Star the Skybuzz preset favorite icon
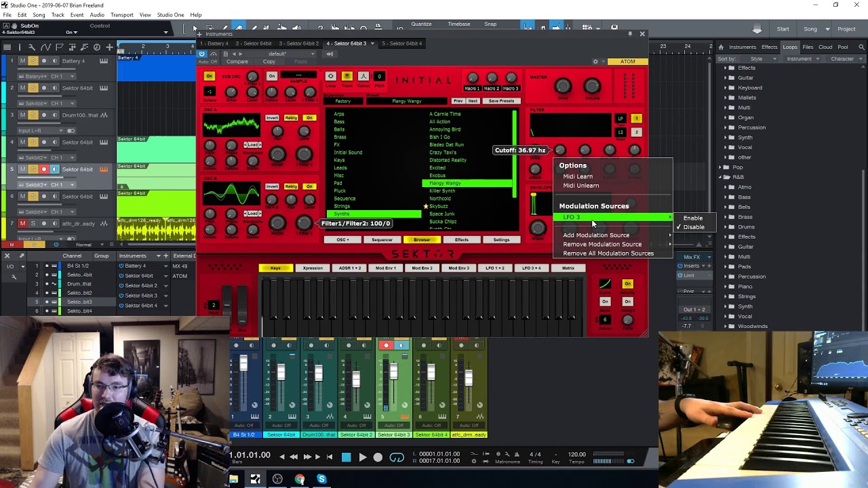868x488 pixels. (x=426, y=206)
